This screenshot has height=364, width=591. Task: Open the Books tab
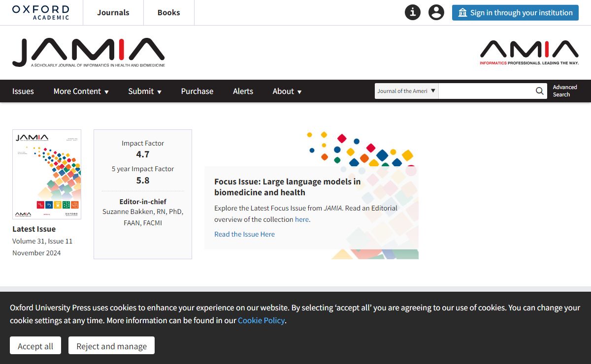[x=169, y=13]
